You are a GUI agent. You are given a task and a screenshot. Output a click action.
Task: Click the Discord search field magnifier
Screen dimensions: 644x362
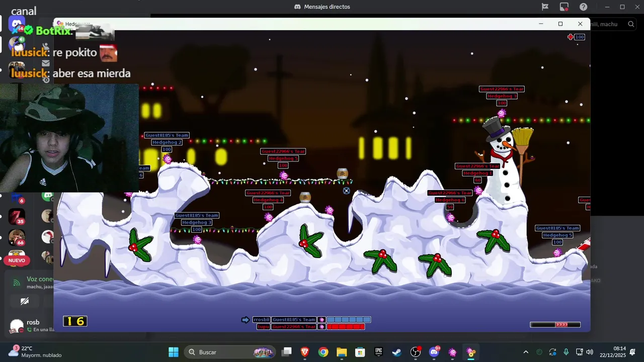pos(631,24)
